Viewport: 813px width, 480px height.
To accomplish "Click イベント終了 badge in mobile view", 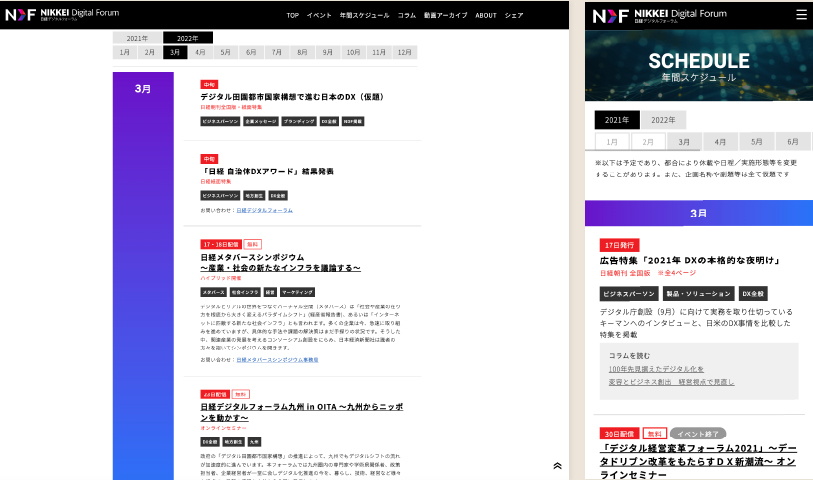I will (698, 434).
